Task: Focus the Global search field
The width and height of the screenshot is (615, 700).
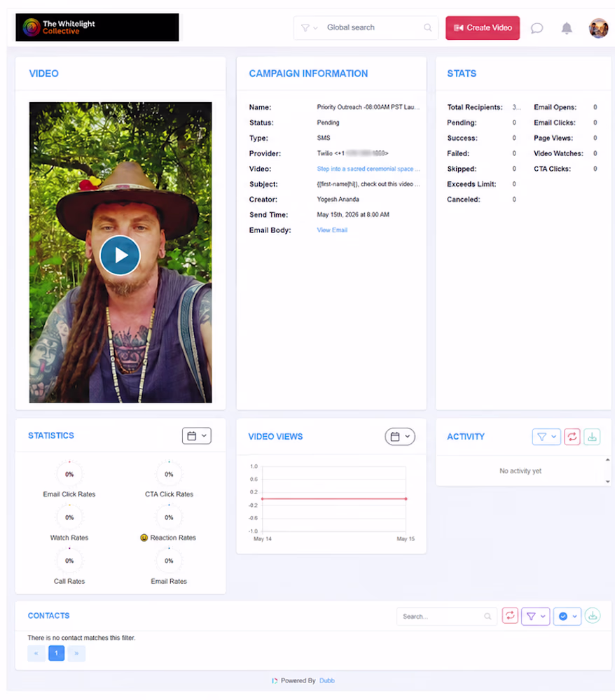Action: [x=366, y=28]
